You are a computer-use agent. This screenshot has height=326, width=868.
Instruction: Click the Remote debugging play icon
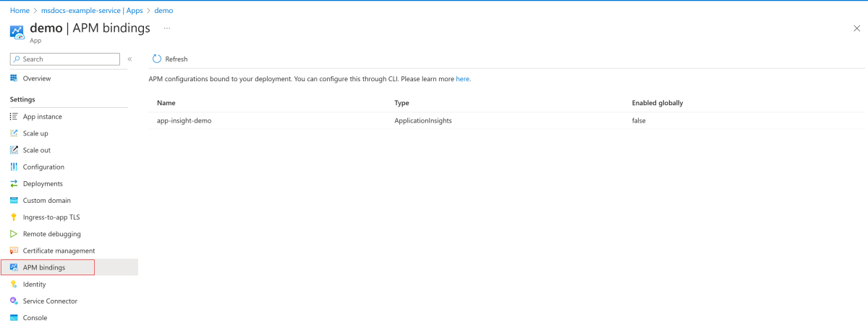coord(14,234)
